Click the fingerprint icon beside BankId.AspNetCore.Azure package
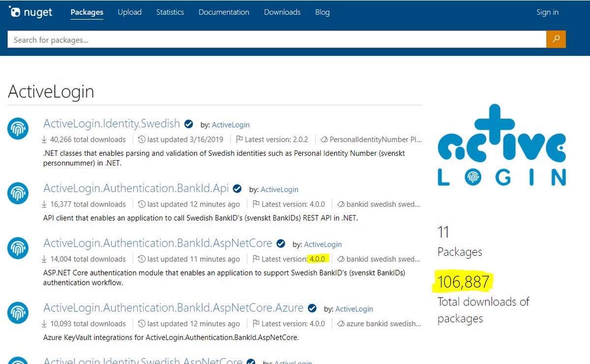The width and height of the screenshot is (590, 364). (18, 313)
